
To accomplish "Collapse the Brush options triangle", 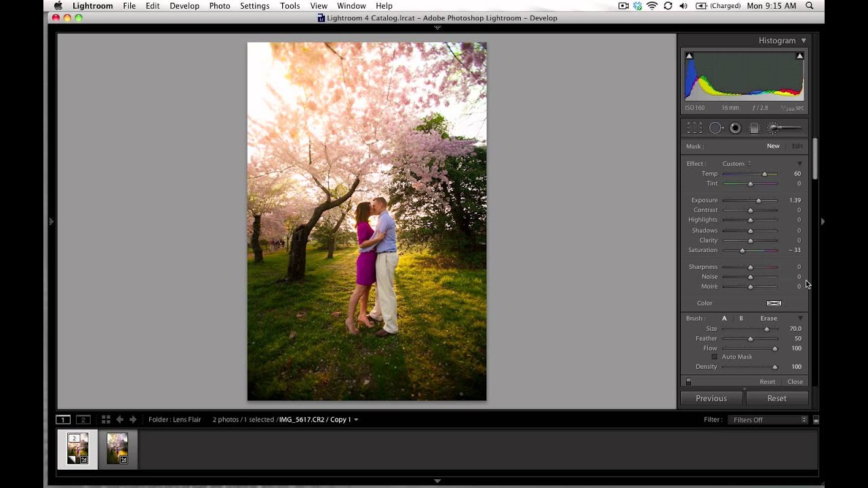I will coord(800,318).
